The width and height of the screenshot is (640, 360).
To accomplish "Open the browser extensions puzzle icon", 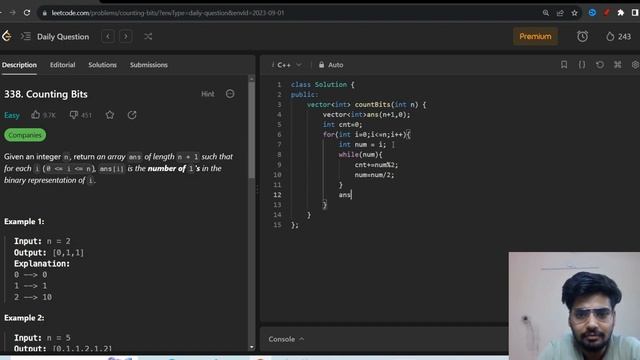I will click(x=621, y=13).
